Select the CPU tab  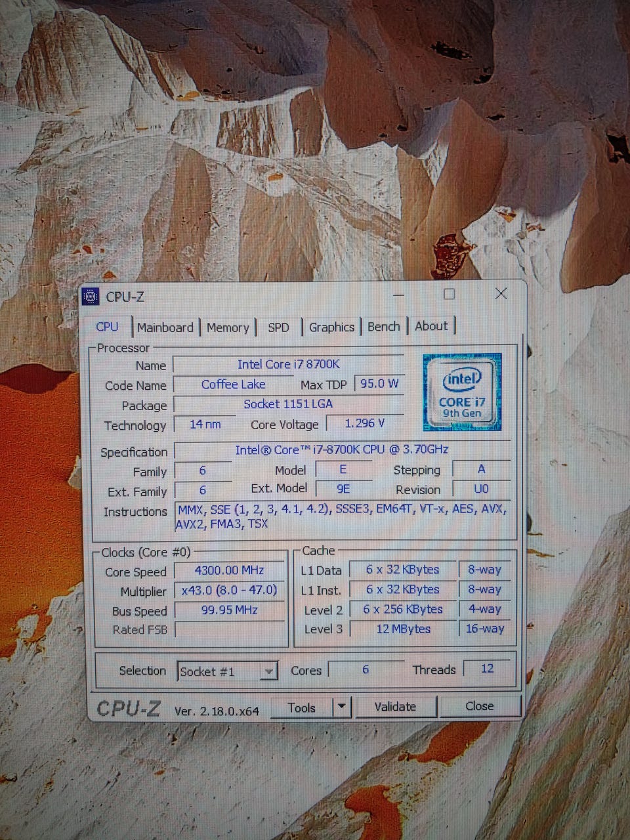(107, 327)
